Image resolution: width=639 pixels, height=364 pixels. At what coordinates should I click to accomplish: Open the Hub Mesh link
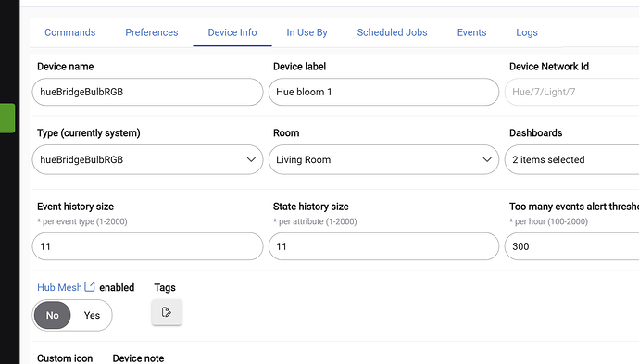[59, 287]
